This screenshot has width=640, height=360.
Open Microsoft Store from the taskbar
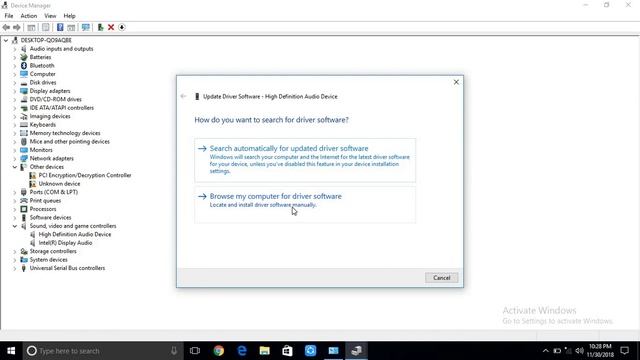coord(287,351)
